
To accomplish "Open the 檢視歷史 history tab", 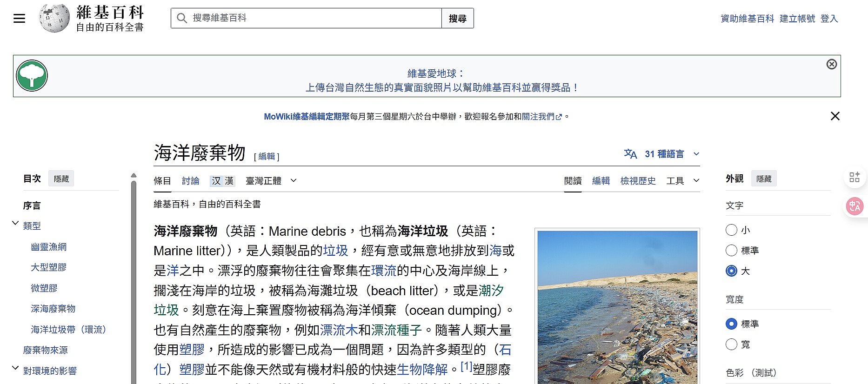I will pyautogui.click(x=638, y=181).
